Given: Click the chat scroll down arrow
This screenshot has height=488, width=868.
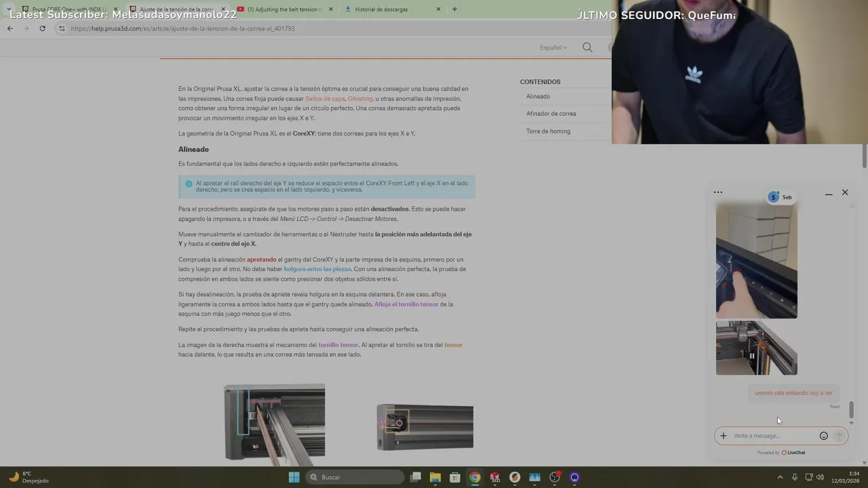Looking at the screenshot, I should (851, 423).
